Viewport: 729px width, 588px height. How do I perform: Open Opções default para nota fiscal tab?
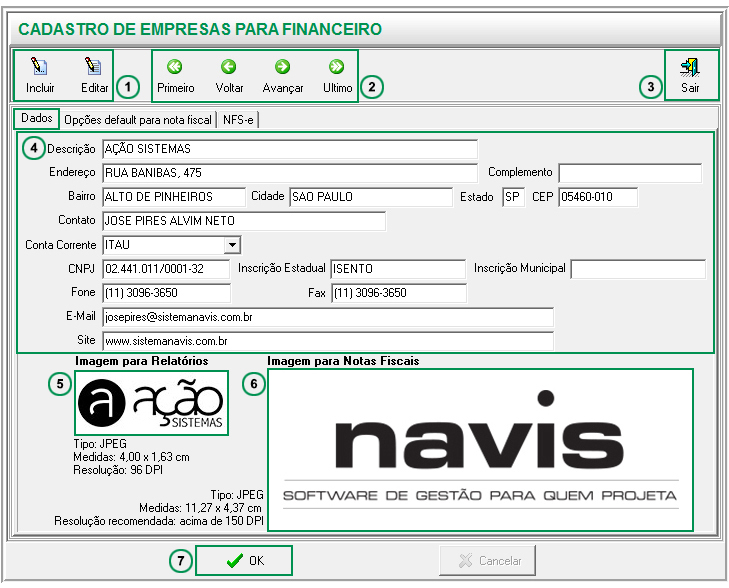click(138, 120)
